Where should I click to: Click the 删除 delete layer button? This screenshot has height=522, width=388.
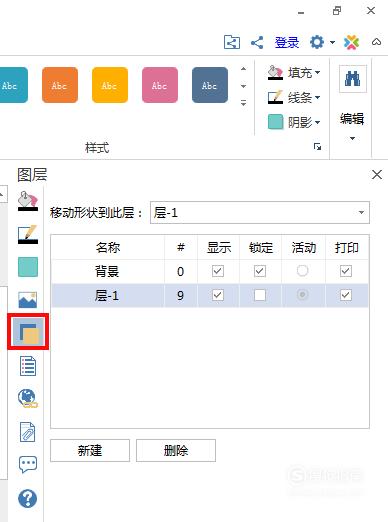[x=176, y=451]
